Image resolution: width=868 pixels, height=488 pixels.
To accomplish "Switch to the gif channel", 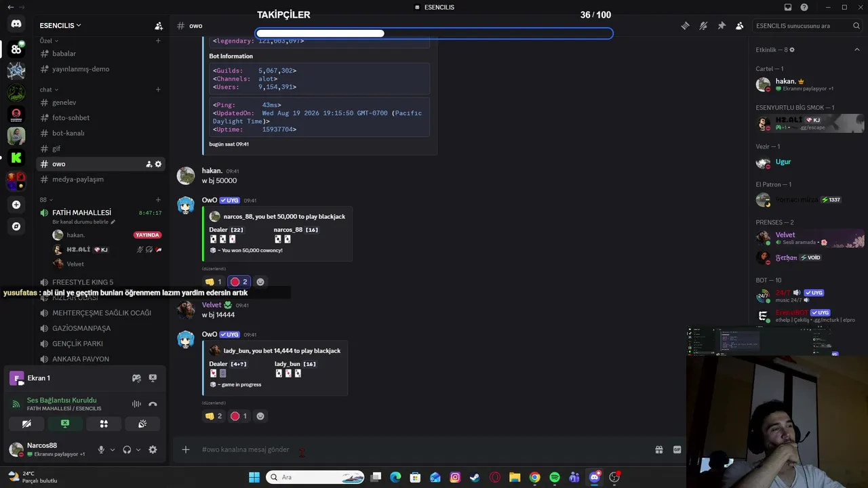I will click(x=100, y=148).
